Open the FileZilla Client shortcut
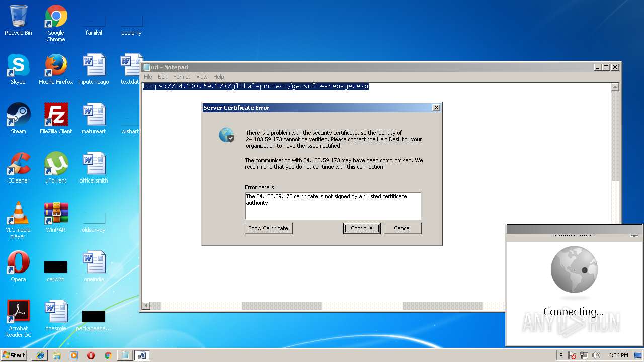Screen dimensions: 644x362 (x=56, y=119)
